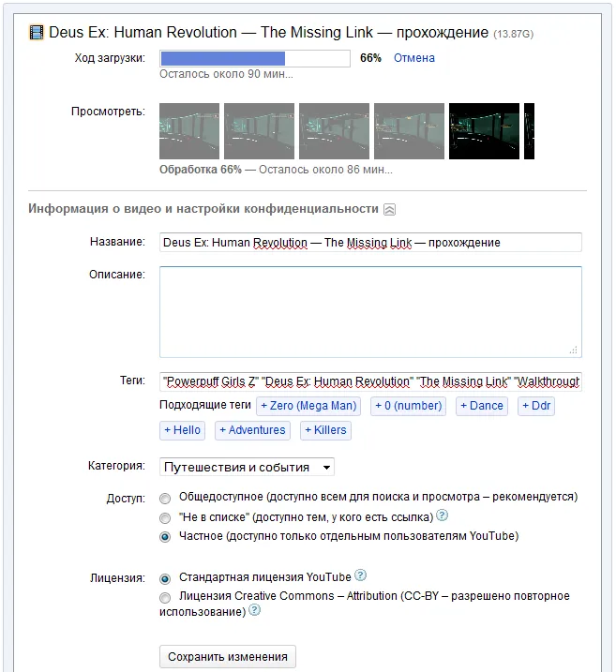Click the video title heading text
Image resolution: width=616 pixels, height=672 pixels.
point(268,33)
